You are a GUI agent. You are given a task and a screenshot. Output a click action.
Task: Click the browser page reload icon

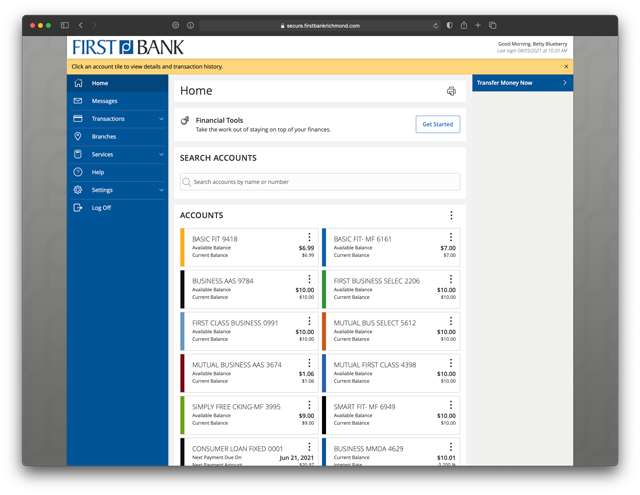click(436, 25)
